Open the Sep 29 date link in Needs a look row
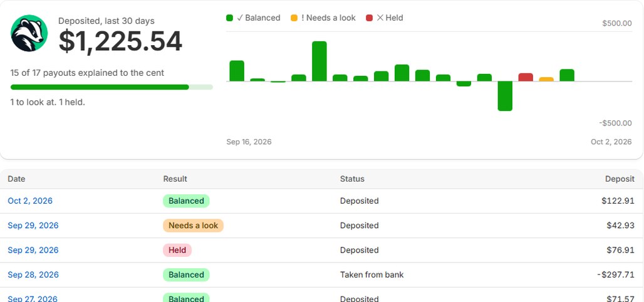Screen dimensions: 644x302 [x=33, y=226]
